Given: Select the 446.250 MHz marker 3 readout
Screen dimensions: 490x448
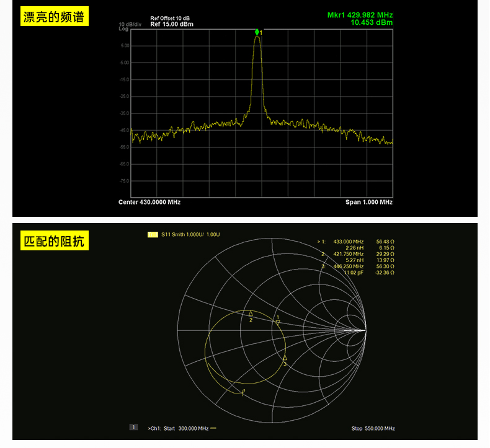Looking at the screenshot, I should pyautogui.click(x=349, y=266).
